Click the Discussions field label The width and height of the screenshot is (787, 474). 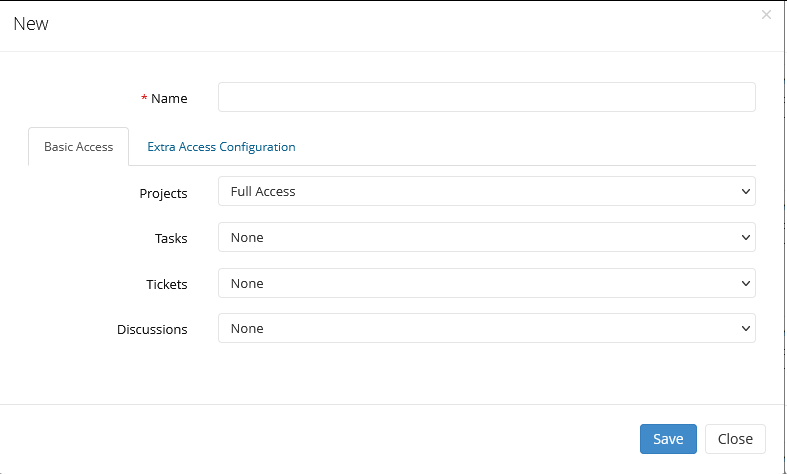click(x=152, y=330)
